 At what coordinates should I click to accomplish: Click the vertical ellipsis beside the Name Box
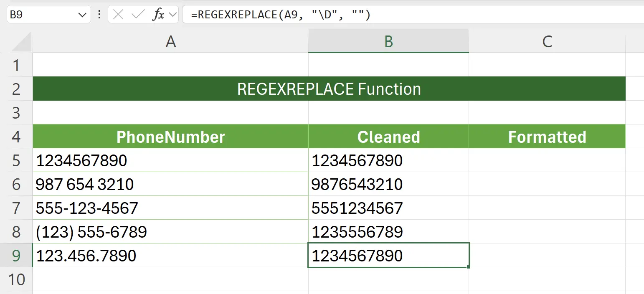[99, 14]
